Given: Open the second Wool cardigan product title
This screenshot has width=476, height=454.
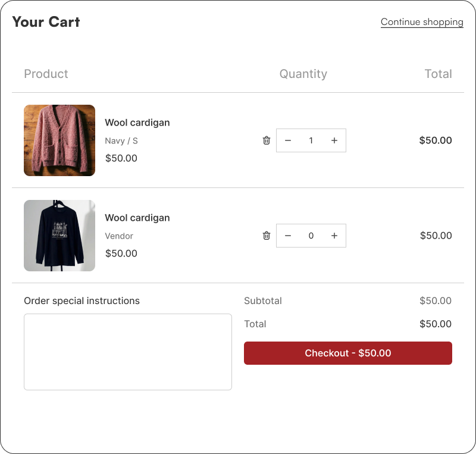Looking at the screenshot, I should [x=137, y=218].
